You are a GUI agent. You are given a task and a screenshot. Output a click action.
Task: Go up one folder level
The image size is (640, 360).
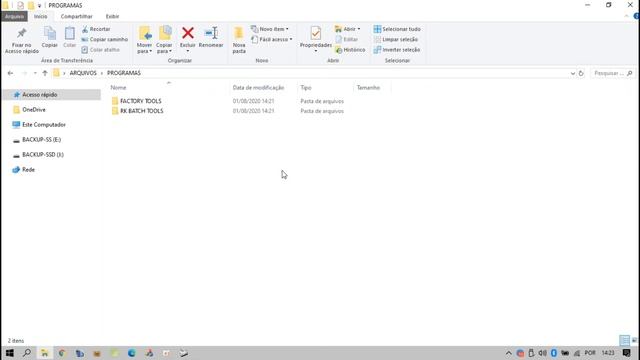(x=45, y=73)
